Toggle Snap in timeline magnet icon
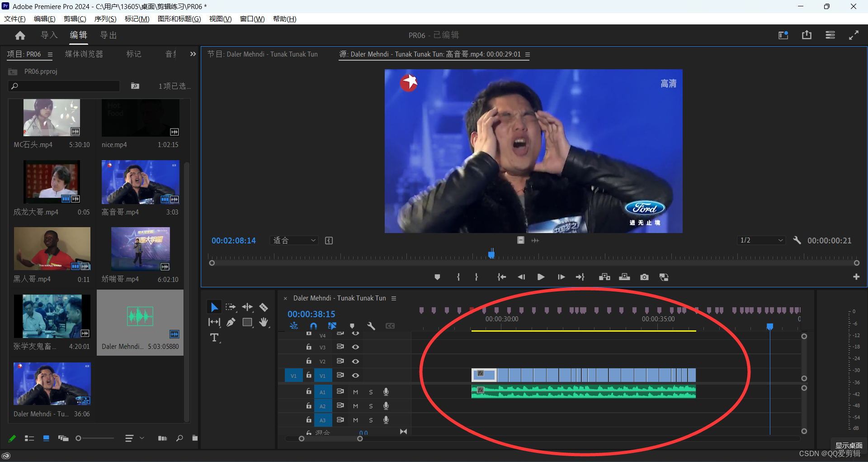Screen dimensions: 868x462 pos(313,326)
